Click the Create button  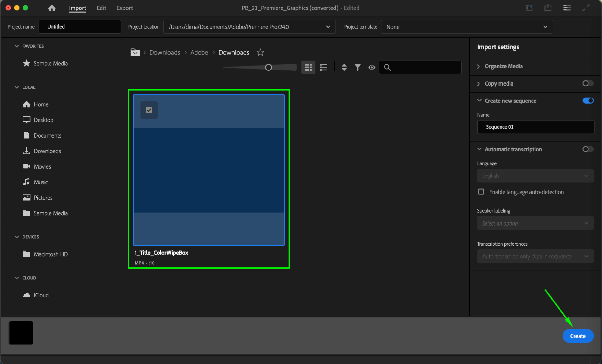coord(578,336)
